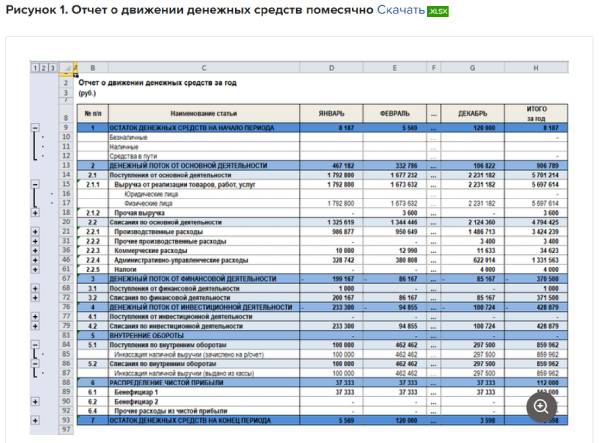This screenshot has width=600, height=443.
Task: Click outline level 3 button
Action: click(55, 68)
